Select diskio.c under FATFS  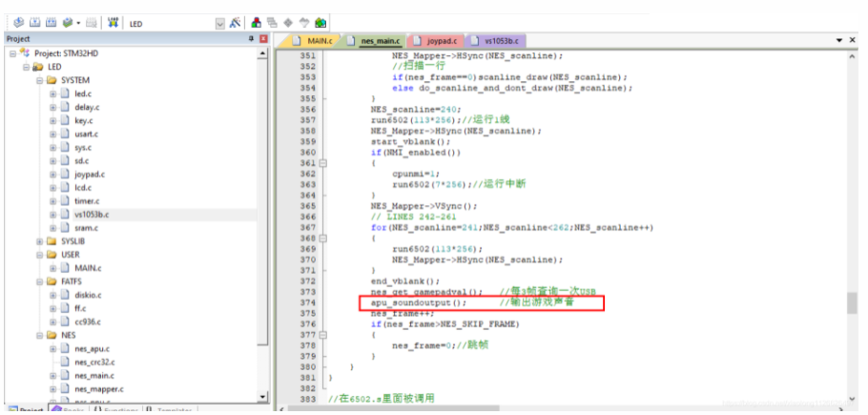[88, 295]
